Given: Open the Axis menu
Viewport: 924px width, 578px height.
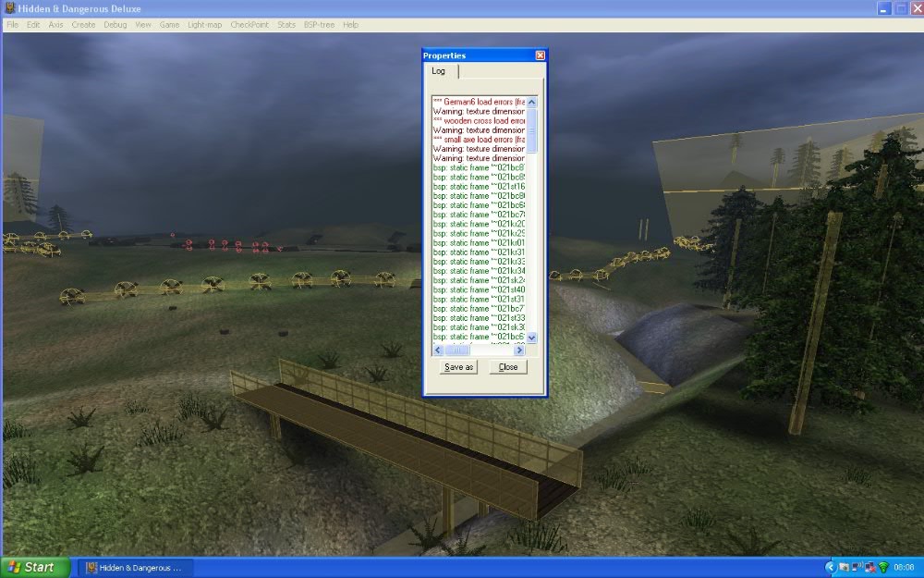Looking at the screenshot, I should (55, 25).
